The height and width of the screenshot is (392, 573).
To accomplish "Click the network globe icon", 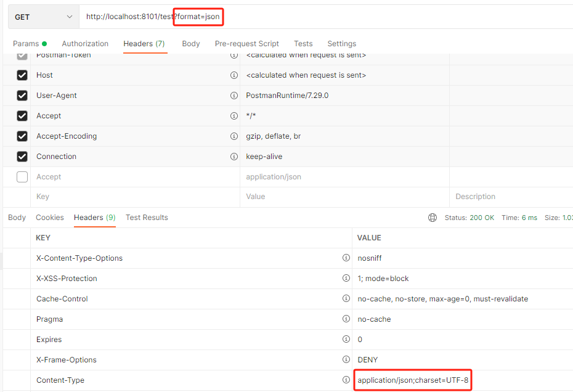I will click(433, 218).
